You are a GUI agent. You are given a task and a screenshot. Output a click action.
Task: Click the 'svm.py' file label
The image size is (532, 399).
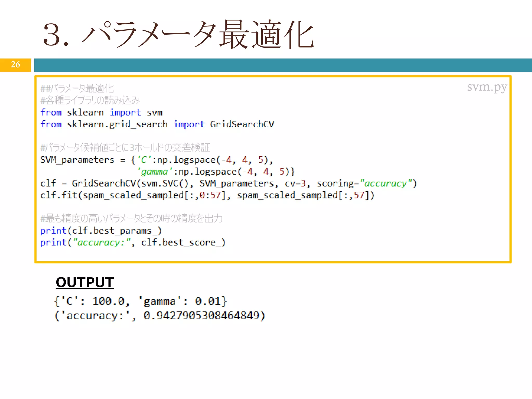tap(487, 87)
